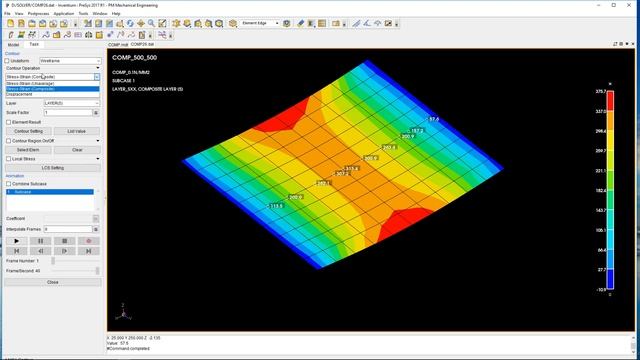Switch to the COMP.mdl document tab
The width and height of the screenshot is (640, 360).
pos(118,44)
